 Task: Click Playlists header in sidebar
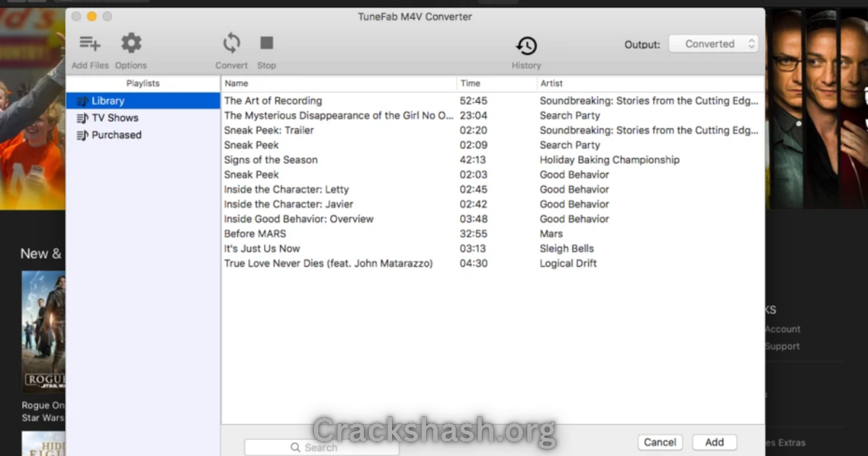pos(143,83)
